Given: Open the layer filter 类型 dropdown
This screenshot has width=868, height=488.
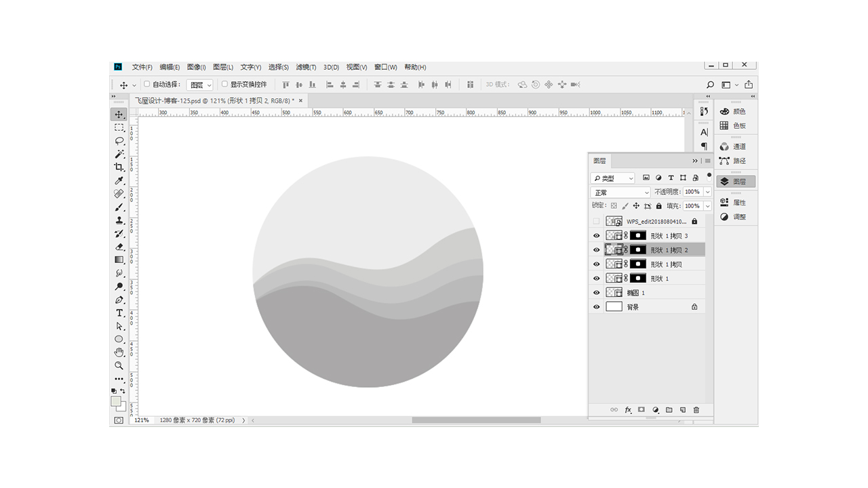Looking at the screenshot, I should coord(613,178).
